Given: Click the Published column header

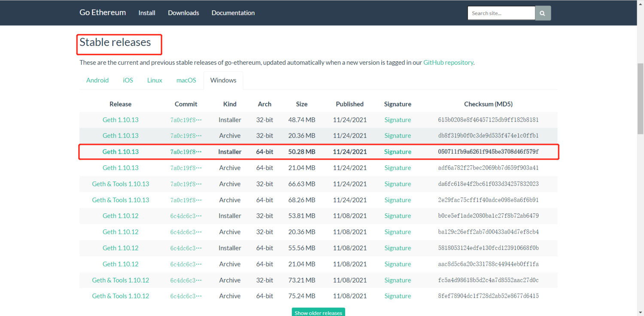Looking at the screenshot, I should point(349,104).
